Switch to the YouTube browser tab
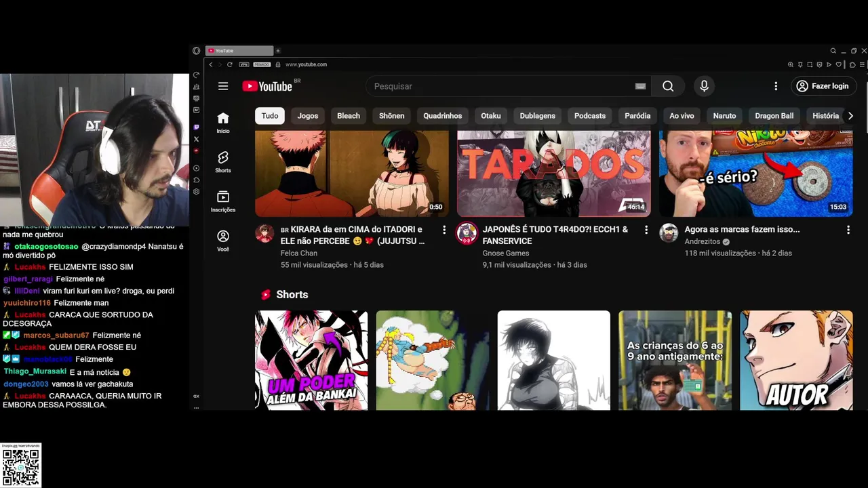The width and height of the screenshot is (868, 488). 239,51
